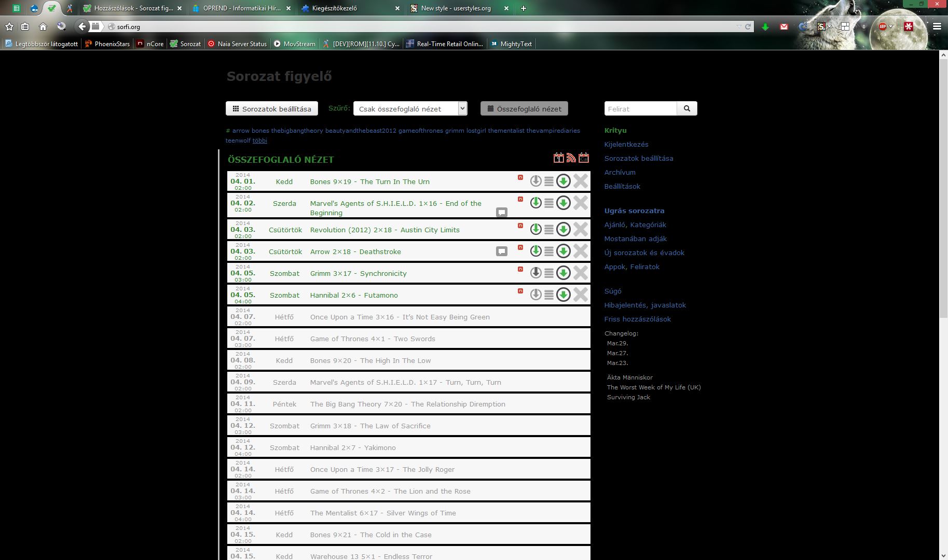This screenshot has width=948, height=560.
Task: Open comments for Marvel's Agents of S.H.I.E.L.D. 1×16
Action: tap(501, 212)
